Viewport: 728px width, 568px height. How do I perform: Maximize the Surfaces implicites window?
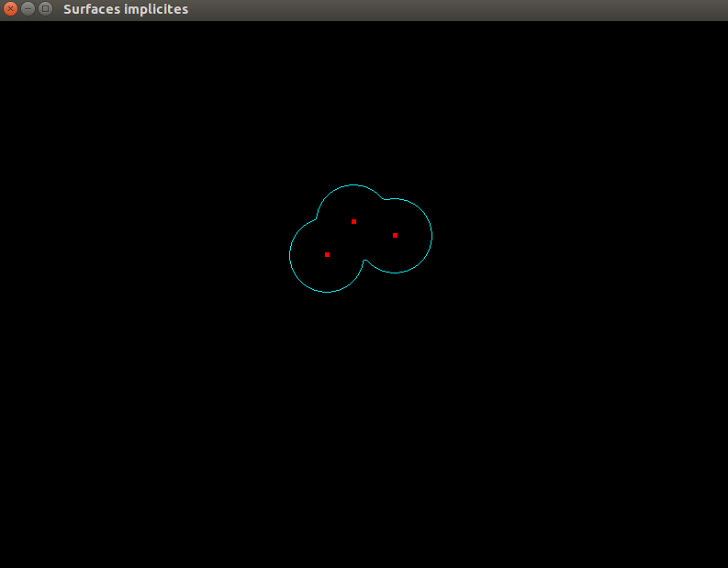coord(46,9)
